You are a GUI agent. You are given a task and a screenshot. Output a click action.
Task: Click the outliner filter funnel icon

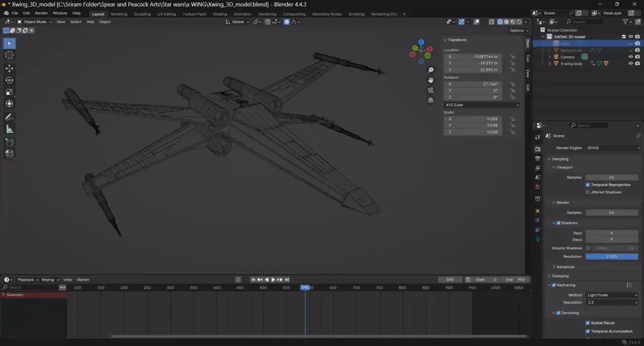coord(626,22)
